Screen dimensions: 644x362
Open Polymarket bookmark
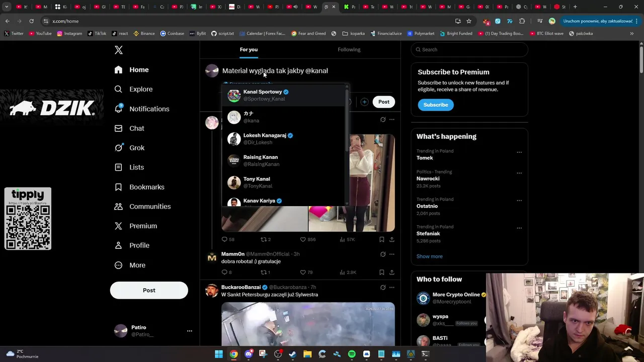click(421, 34)
